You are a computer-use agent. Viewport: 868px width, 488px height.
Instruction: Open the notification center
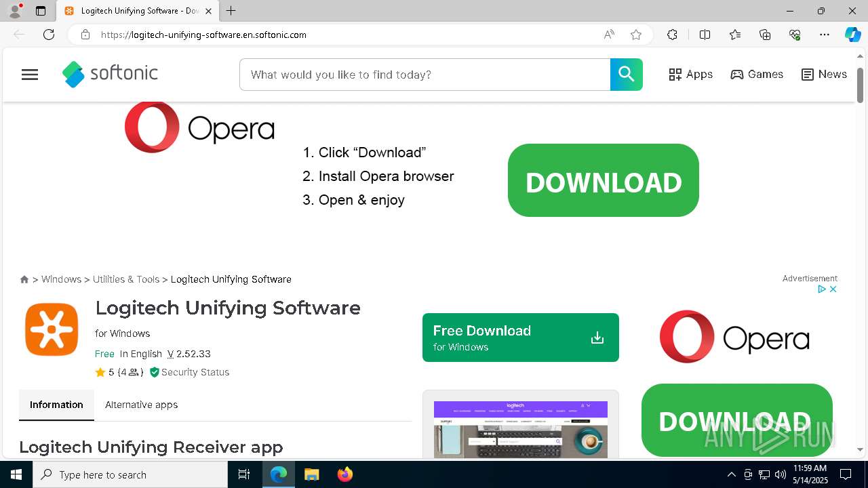pos(846,474)
